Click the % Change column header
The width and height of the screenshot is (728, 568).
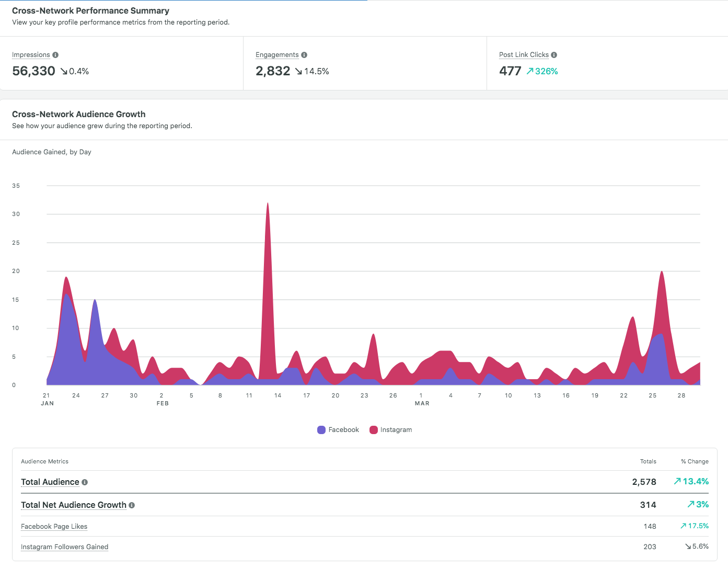(x=695, y=462)
